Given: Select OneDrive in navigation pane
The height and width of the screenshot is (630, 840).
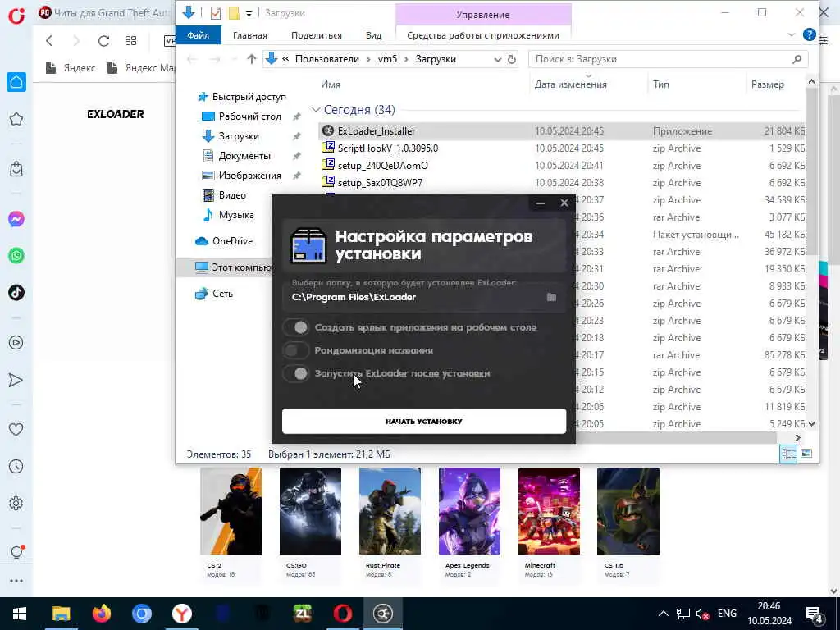Looking at the screenshot, I should (232, 241).
